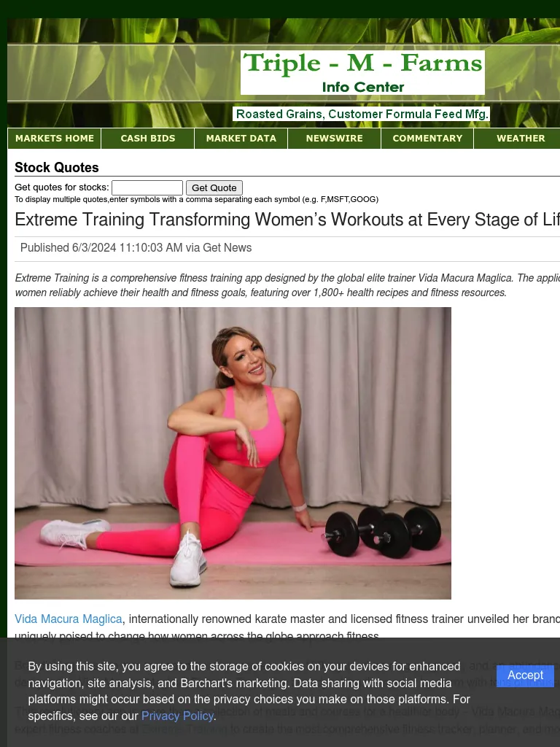The height and width of the screenshot is (747, 560).
Task: Follow the Vida Macura Maglica link
Action: coord(68,619)
